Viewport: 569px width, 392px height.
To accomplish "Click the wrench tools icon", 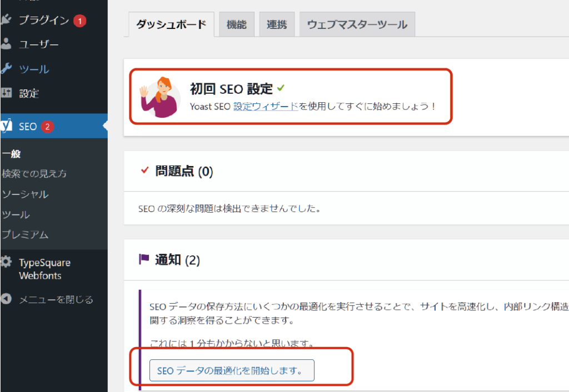I will (6, 68).
